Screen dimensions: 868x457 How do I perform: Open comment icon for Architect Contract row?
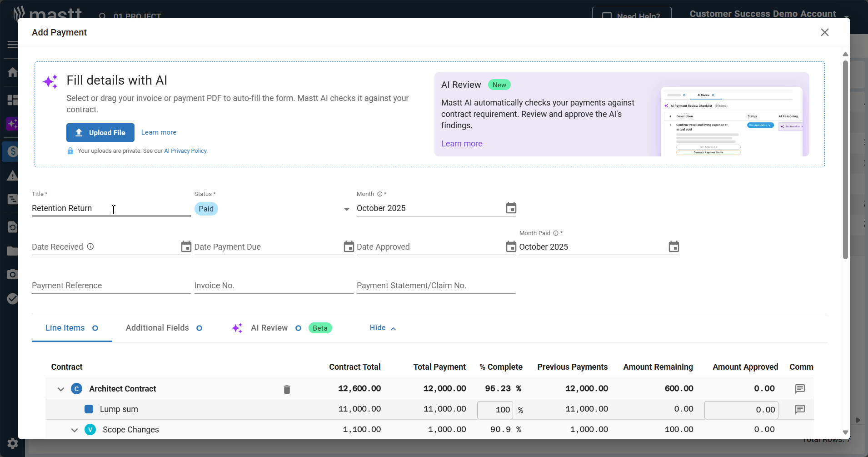coord(800,389)
